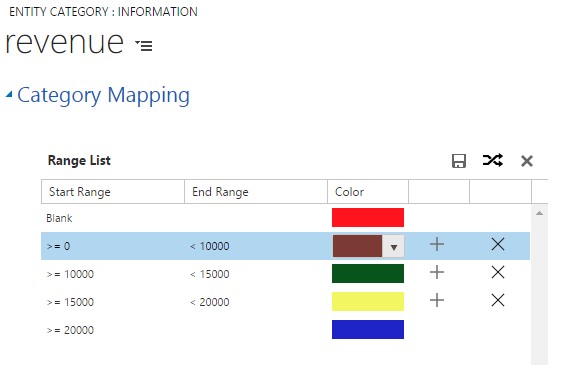Image resolution: width=586 pixels, height=365 pixels.
Task: Add a range after >= 15000 row
Action: pyautogui.click(x=437, y=300)
